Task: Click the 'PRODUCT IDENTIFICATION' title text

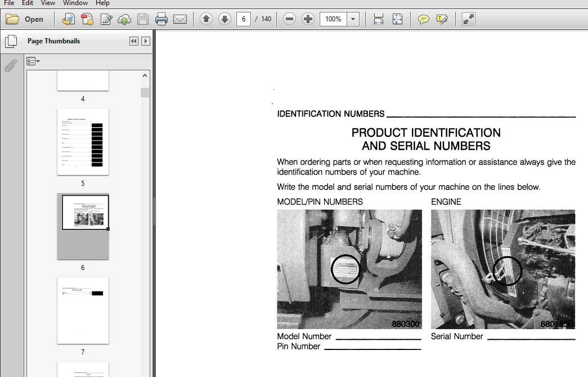Action: pos(426,133)
